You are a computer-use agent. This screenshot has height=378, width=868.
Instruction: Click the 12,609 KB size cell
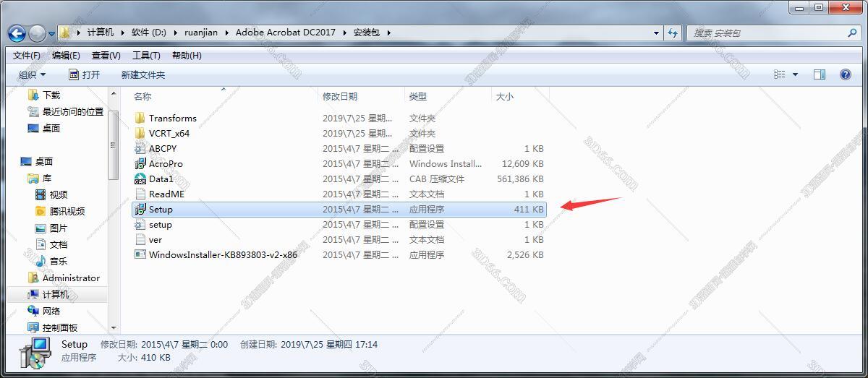(x=523, y=163)
